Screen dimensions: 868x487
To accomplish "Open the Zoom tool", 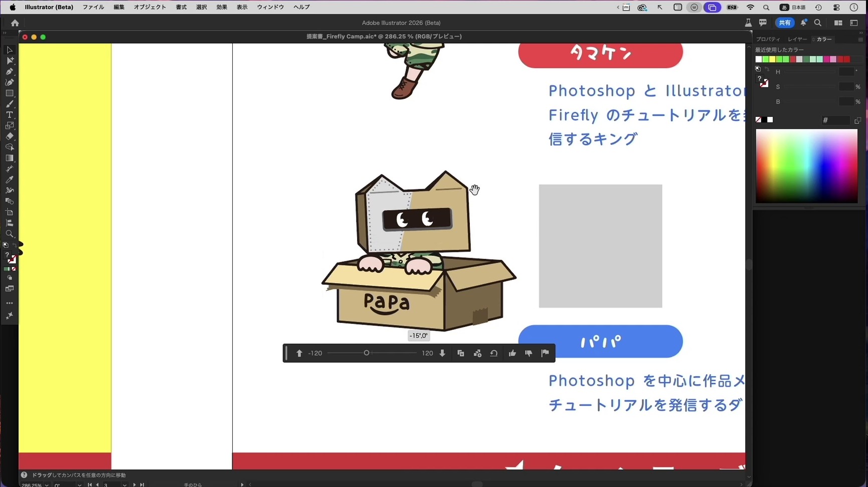I will click(9, 233).
